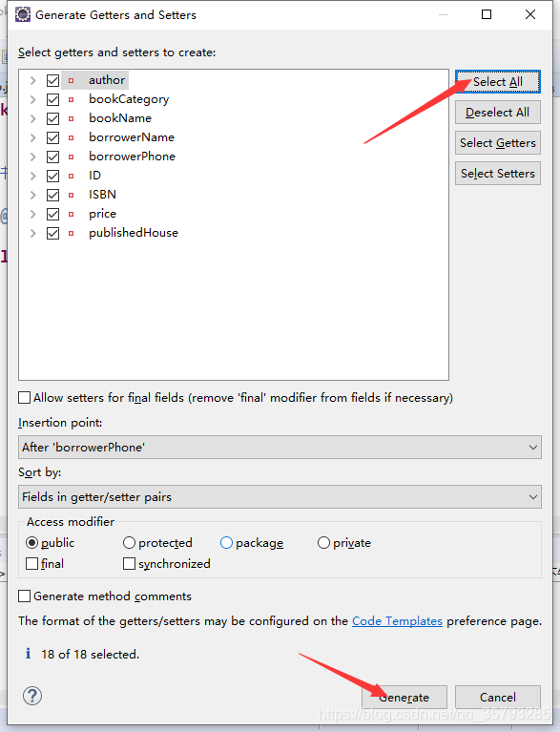Click the private field icon beside author

coord(71,80)
